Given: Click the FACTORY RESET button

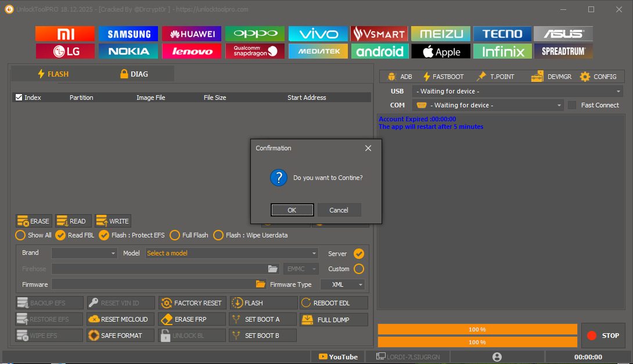Looking at the screenshot, I should (x=192, y=303).
